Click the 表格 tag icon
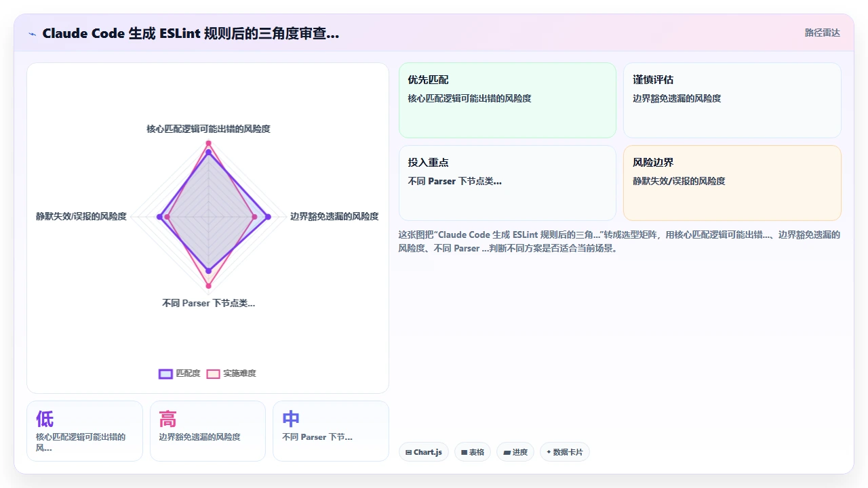The width and height of the screenshot is (868, 488). (x=465, y=452)
